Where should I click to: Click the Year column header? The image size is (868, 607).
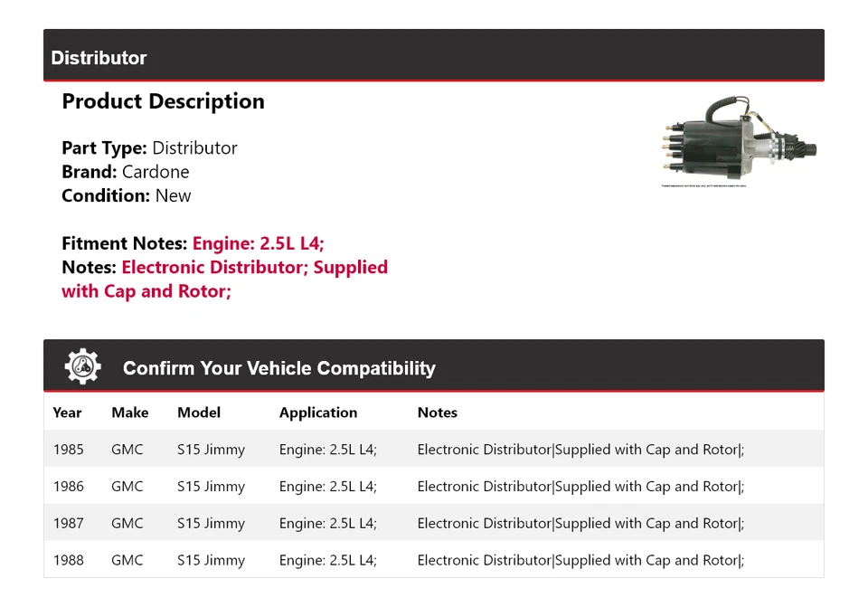tap(67, 413)
